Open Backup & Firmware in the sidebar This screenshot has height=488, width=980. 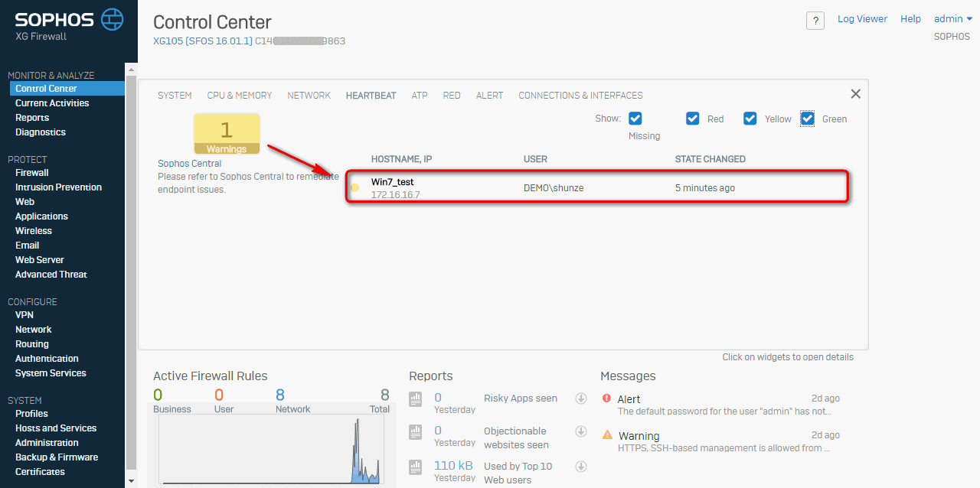click(x=57, y=457)
